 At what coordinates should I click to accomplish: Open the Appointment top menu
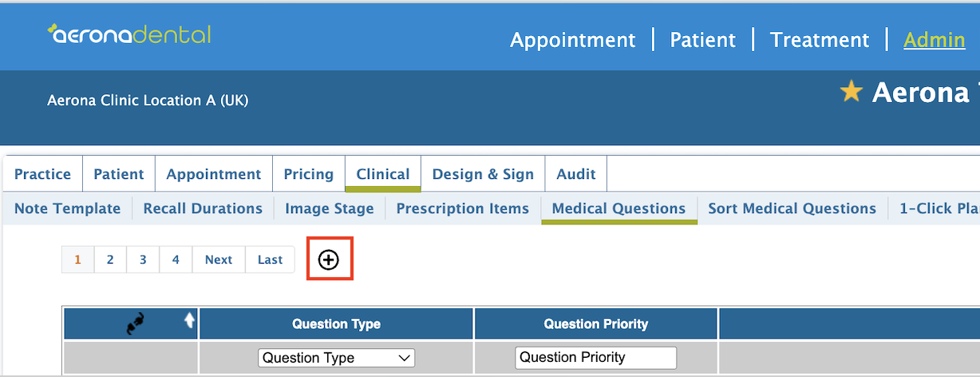click(x=573, y=39)
